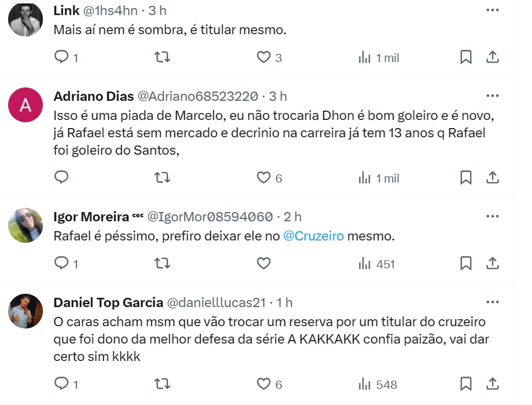532x405 pixels.
Task: Repost Adriano Dias's tweet
Action: tap(163, 177)
